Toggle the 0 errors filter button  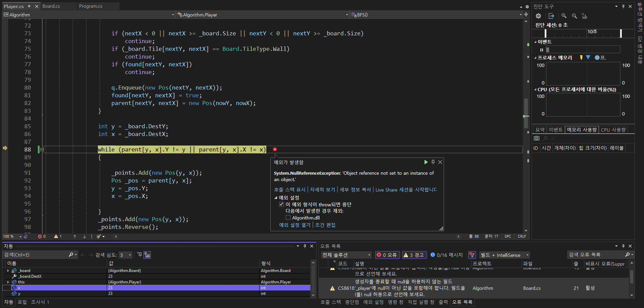coord(387,255)
